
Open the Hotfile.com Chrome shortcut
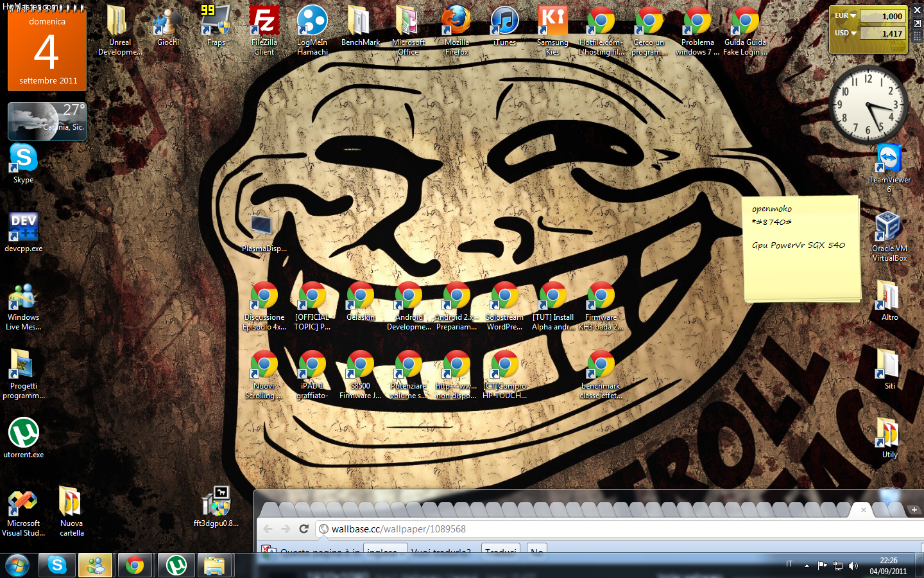pyautogui.click(x=601, y=30)
